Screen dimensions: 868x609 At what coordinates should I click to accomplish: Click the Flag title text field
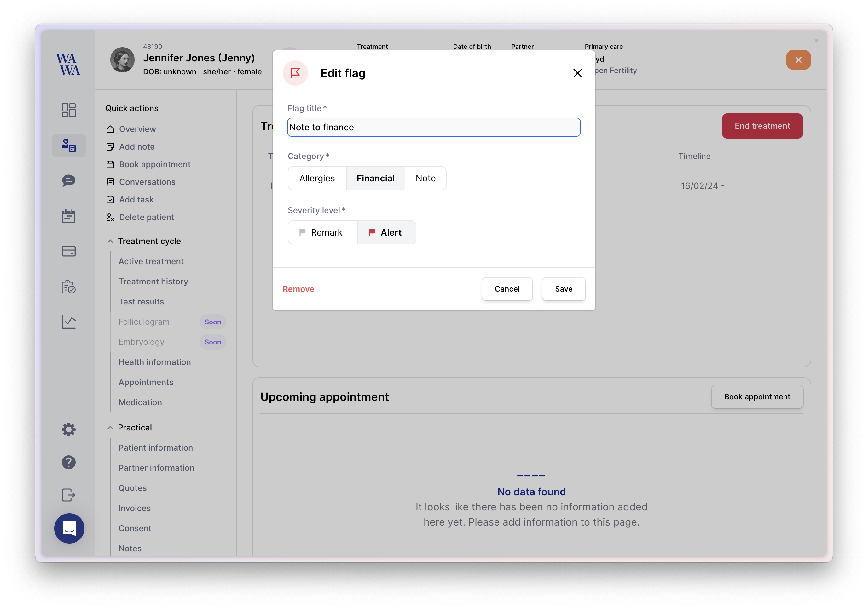434,127
